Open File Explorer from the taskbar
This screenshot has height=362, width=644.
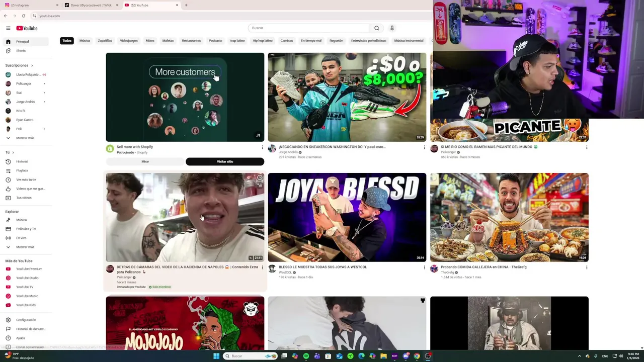(383, 356)
